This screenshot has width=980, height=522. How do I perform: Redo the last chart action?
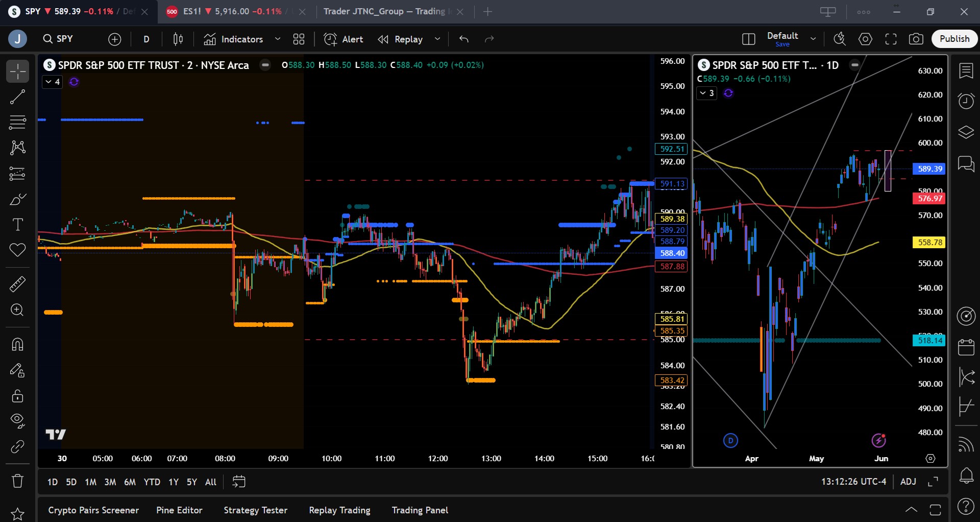(489, 39)
